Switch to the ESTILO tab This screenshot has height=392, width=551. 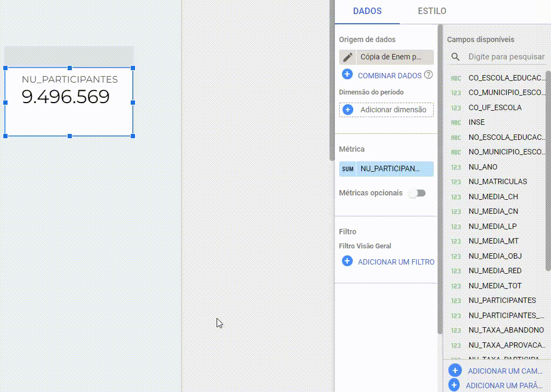pyautogui.click(x=432, y=11)
